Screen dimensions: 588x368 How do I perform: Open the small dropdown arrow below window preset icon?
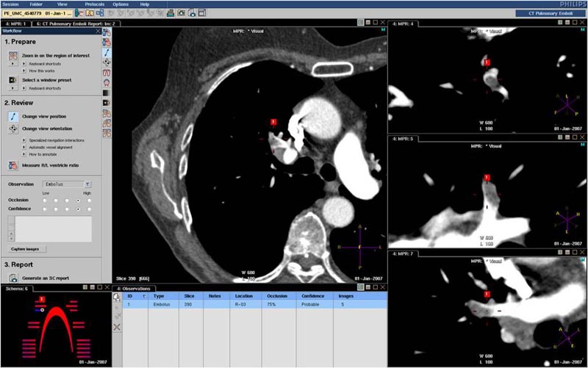click(12, 88)
